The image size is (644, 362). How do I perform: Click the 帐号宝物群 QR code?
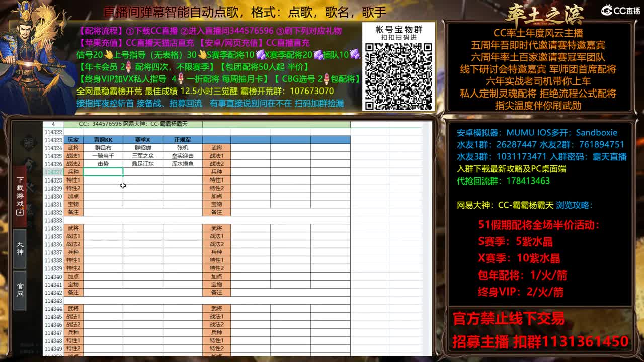(x=398, y=75)
